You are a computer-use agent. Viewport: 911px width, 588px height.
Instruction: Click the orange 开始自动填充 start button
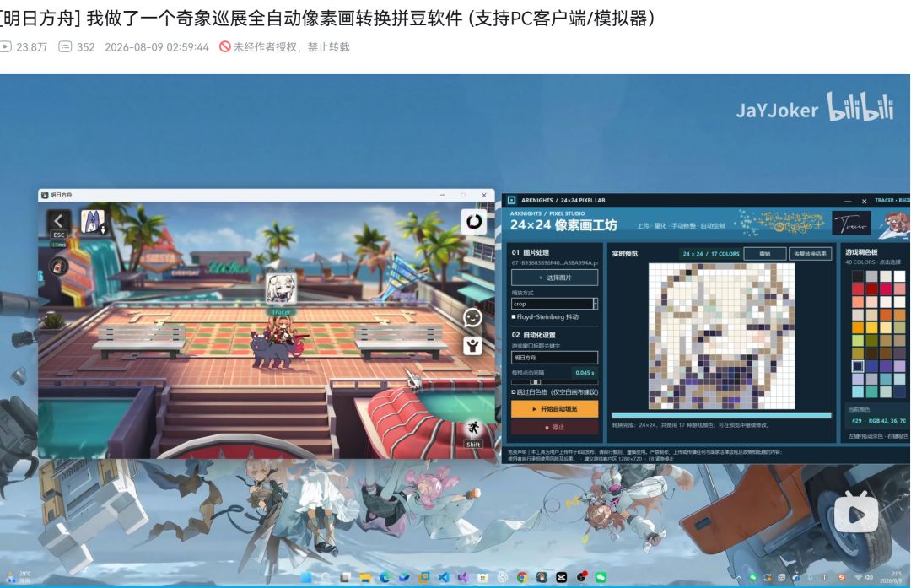[x=554, y=409]
